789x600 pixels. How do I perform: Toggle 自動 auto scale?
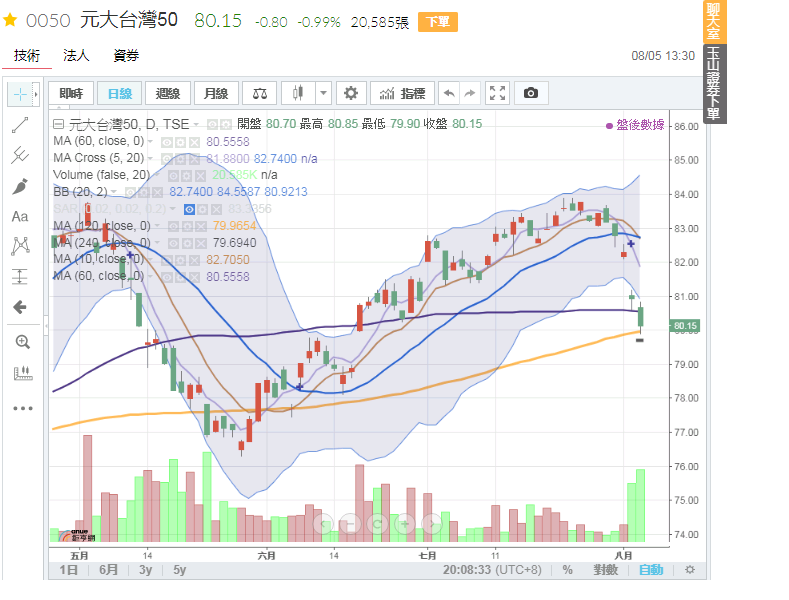(x=651, y=570)
